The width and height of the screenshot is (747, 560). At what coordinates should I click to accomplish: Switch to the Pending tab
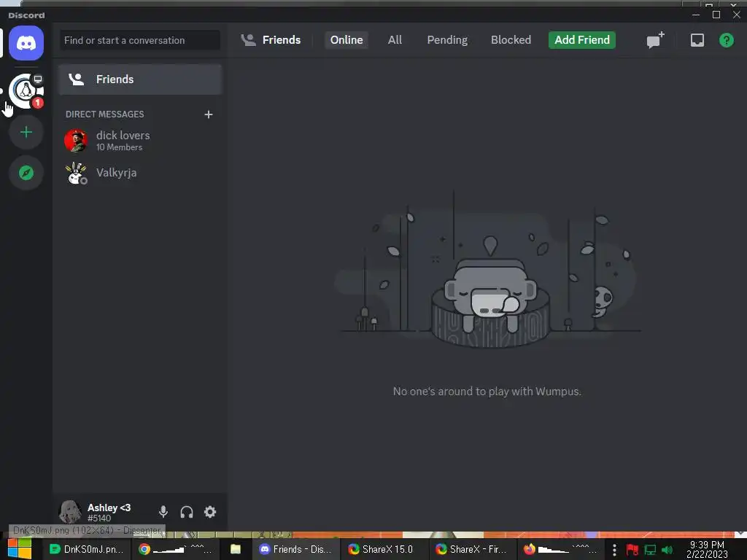click(447, 40)
